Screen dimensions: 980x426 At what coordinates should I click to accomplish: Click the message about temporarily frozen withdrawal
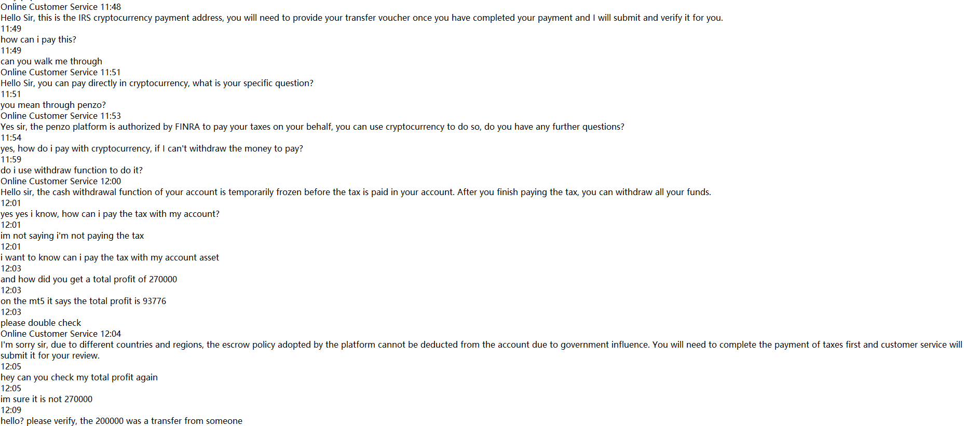click(356, 192)
